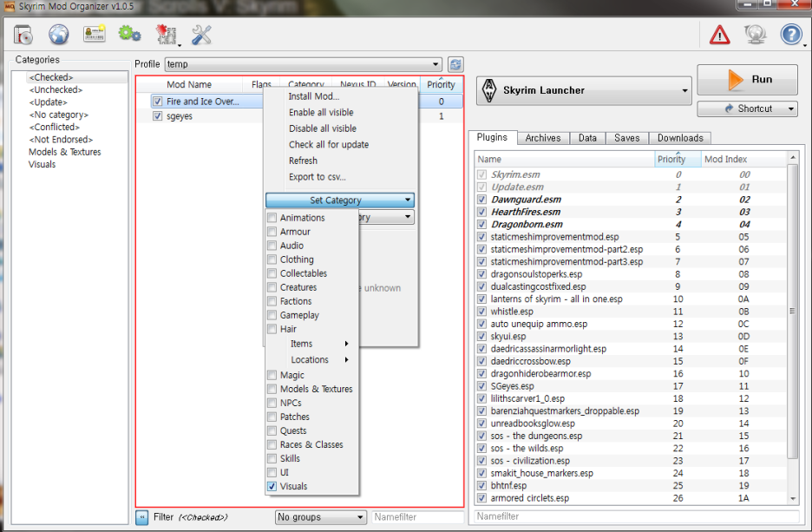
Task: Choose Check all for update
Action: [x=329, y=145]
